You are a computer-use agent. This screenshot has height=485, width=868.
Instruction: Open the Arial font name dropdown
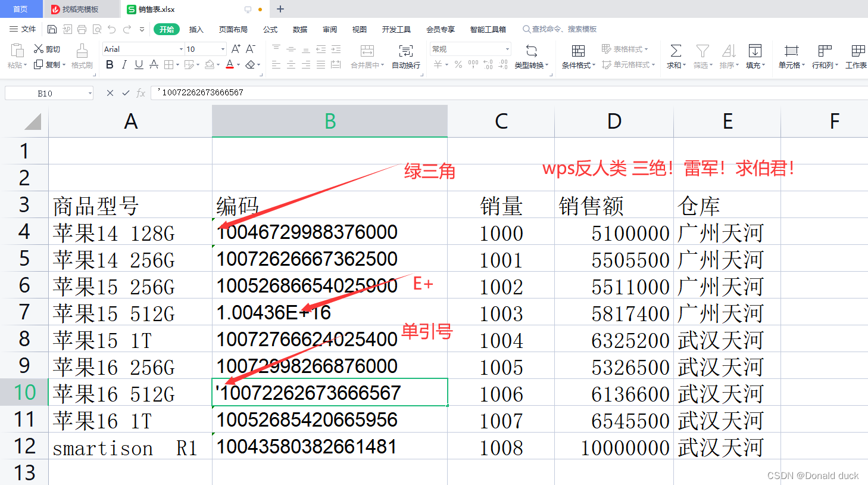point(181,49)
